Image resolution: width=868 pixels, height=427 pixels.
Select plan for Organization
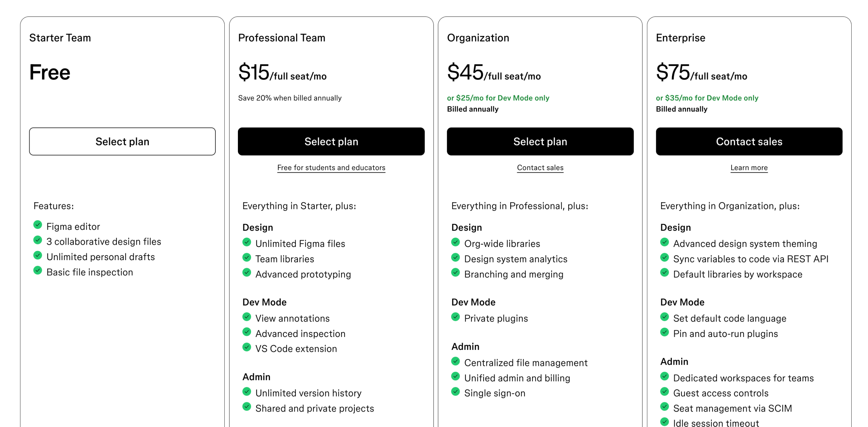[540, 141]
